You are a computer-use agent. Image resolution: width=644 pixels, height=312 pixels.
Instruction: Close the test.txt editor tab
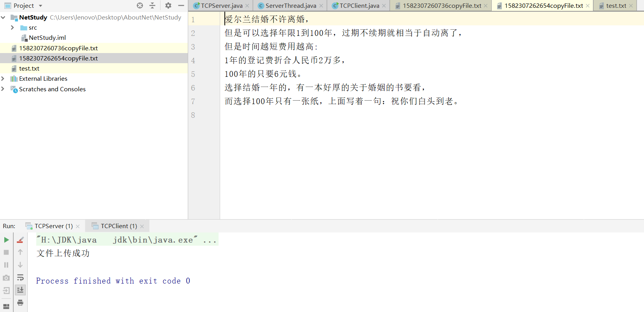tap(631, 6)
